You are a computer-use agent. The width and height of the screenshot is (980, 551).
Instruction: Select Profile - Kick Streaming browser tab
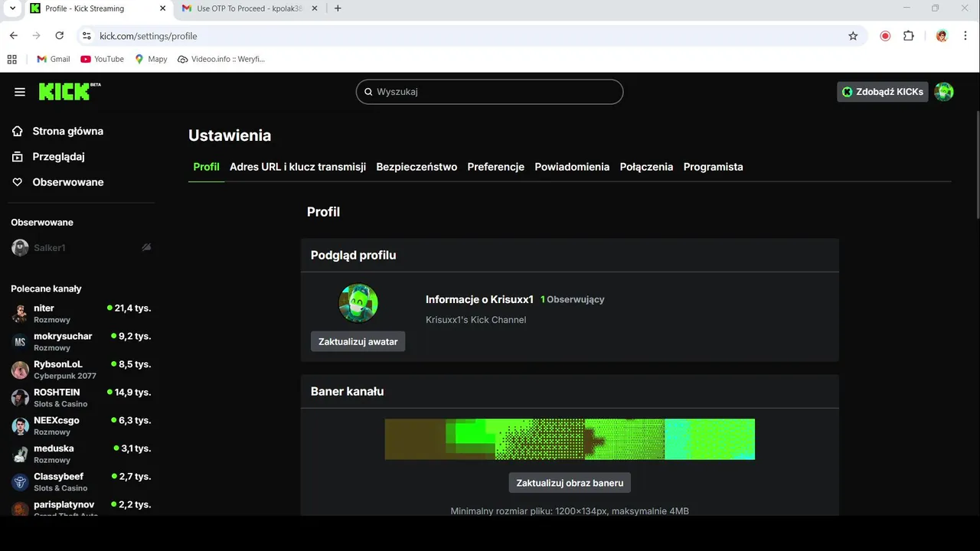(98, 8)
